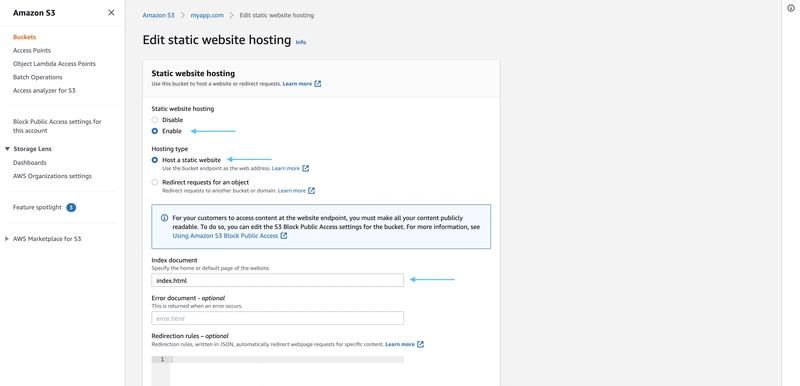
Task: Click the Error document input field
Action: 278,318
